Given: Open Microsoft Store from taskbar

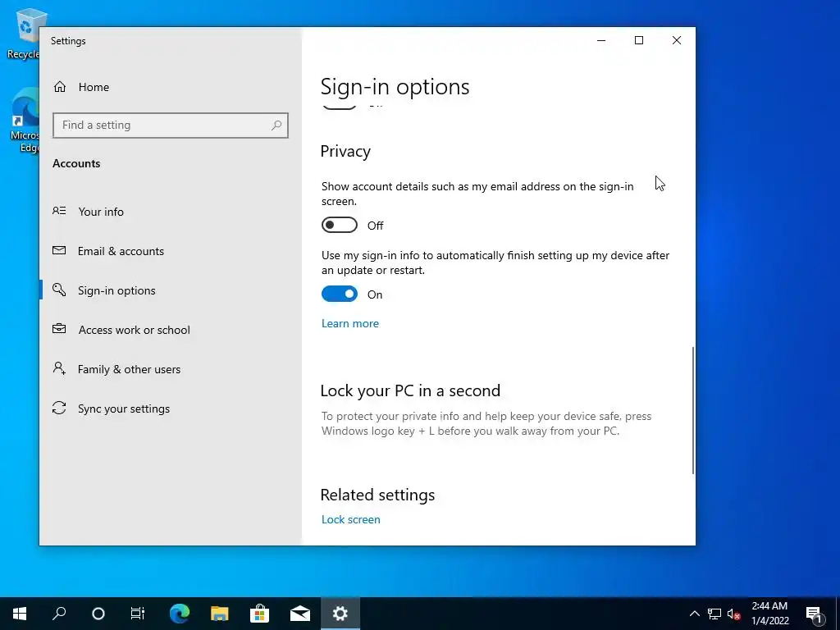Looking at the screenshot, I should [260, 614].
